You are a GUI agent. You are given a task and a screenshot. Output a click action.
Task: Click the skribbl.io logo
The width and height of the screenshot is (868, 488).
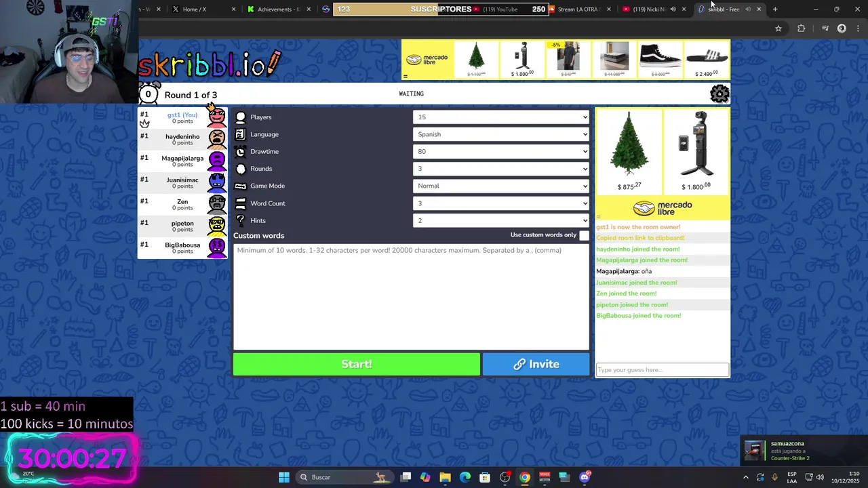coord(210,63)
